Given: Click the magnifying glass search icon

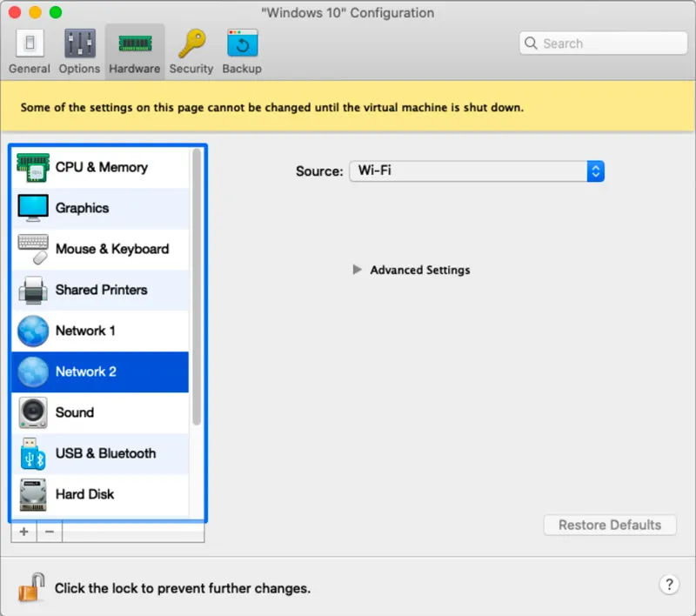Looking at the screenshot, I should (531, 43).
